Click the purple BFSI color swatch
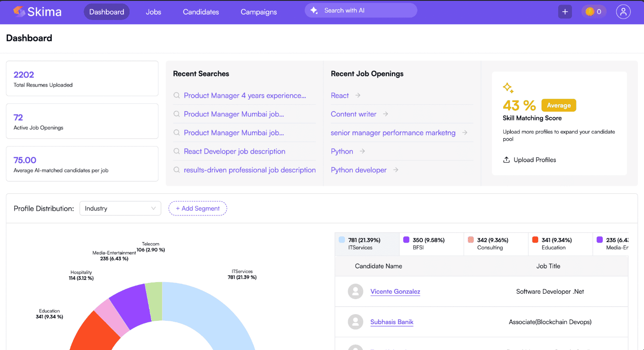Image resolution: width=644 pixels, height=350 pixels. 406,240
